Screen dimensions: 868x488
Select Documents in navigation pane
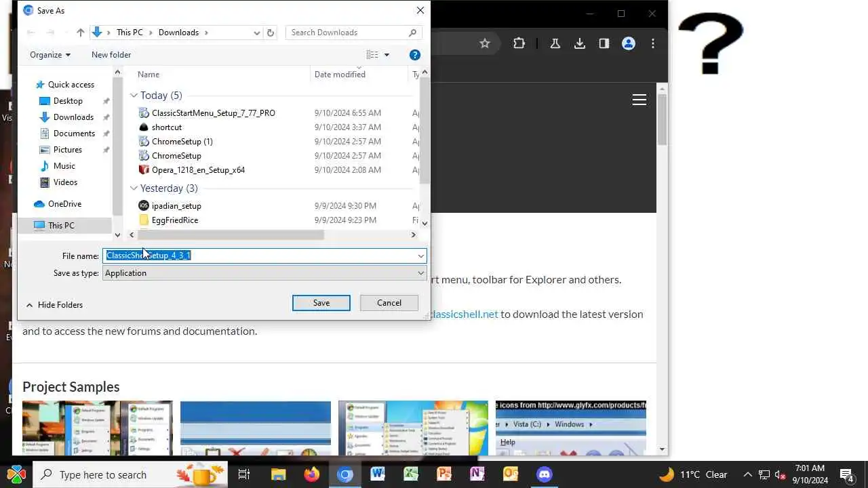pyautogui.click(x=74, y=134)
